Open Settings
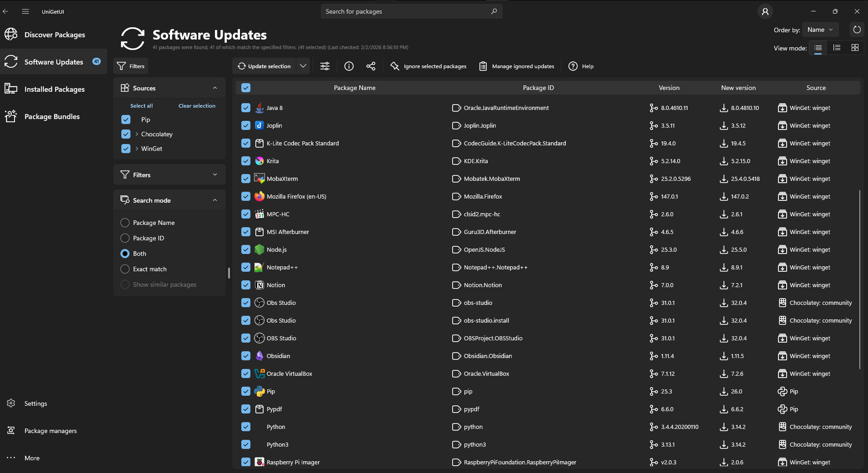The height and width of the screenshot is (473, 868). click(x=54, y=403)
